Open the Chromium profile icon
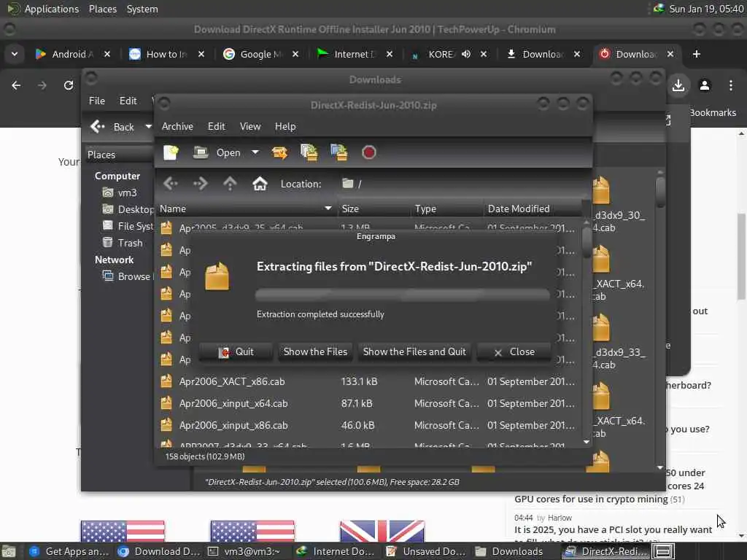Screen dimensions: 747x560 tap(705, 85)
